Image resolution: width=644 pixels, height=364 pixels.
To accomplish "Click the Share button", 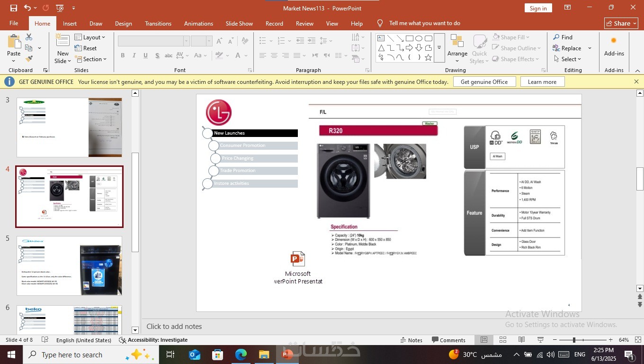I will (621, 23).
